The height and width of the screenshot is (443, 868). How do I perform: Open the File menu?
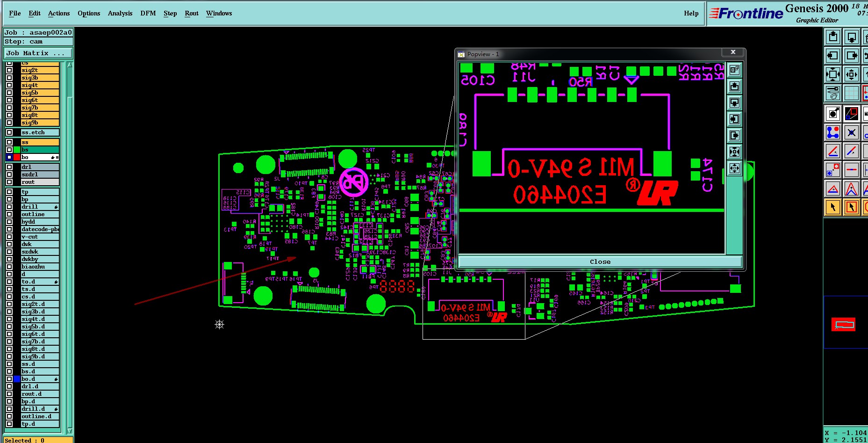coord(15,13)
